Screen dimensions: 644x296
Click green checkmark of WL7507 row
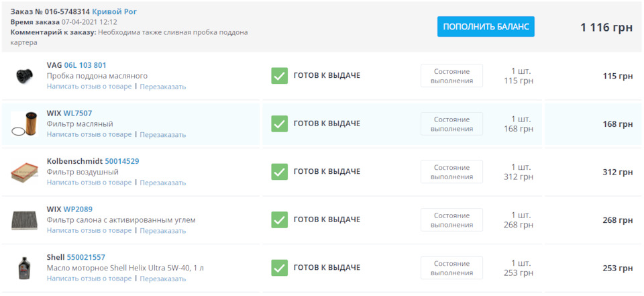pos(279,124)
